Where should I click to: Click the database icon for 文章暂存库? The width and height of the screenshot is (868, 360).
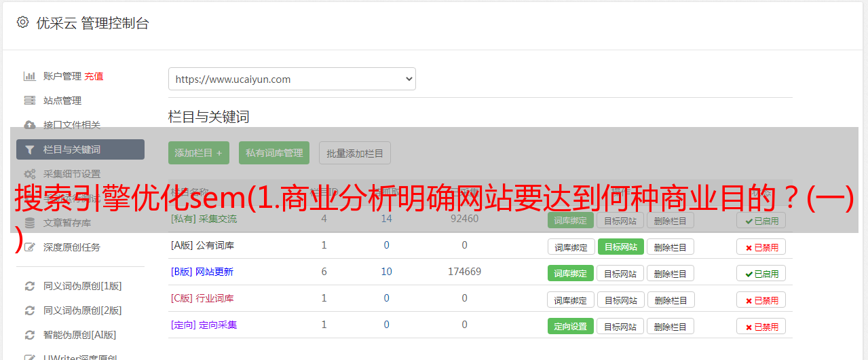pos(29,223)
